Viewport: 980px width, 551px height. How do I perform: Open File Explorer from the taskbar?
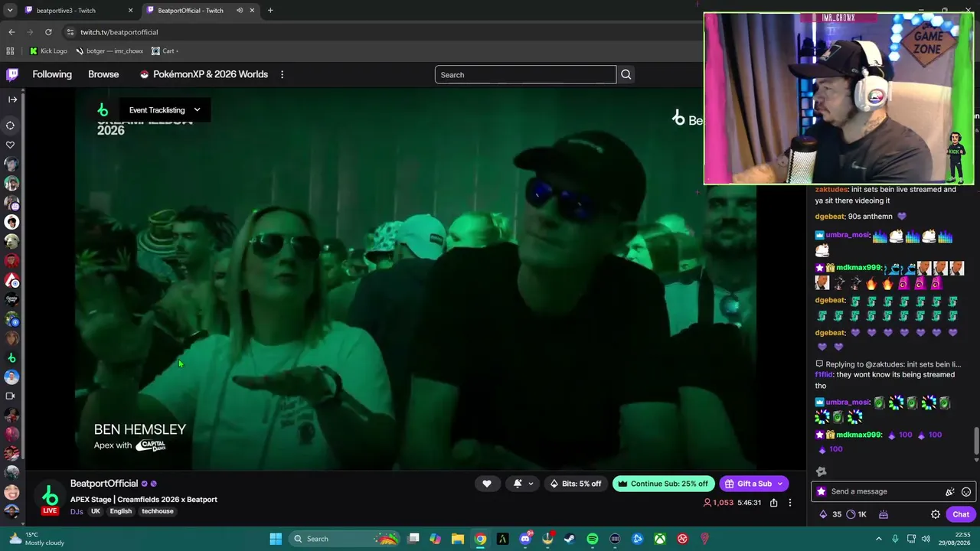458,539
